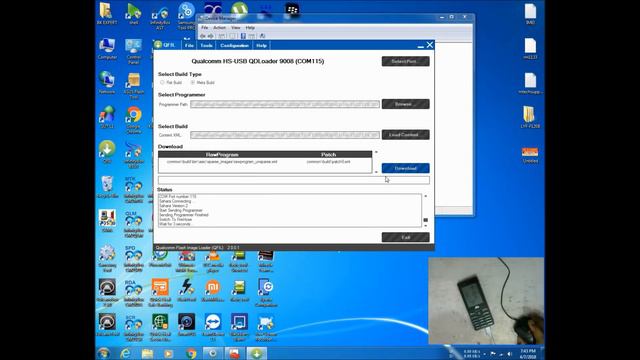Click Forward arrow in Device Manager toolbar
640x360 pixels.
(x=210, y=36)
